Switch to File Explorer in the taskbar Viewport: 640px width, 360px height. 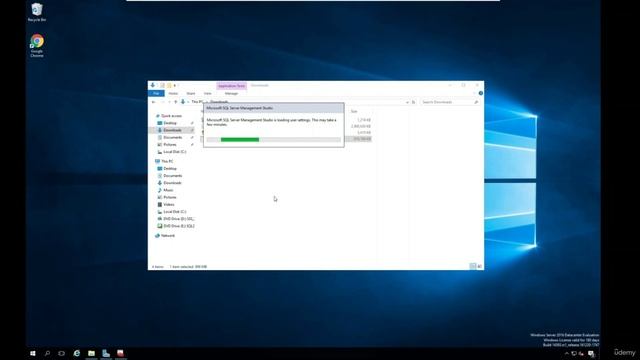click(x=91, y=353)
